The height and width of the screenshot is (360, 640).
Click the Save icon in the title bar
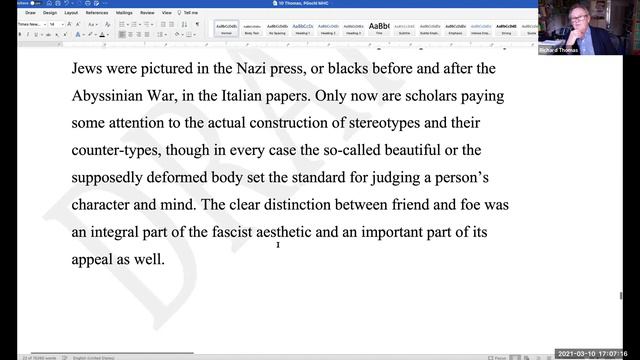click(58, 3)
